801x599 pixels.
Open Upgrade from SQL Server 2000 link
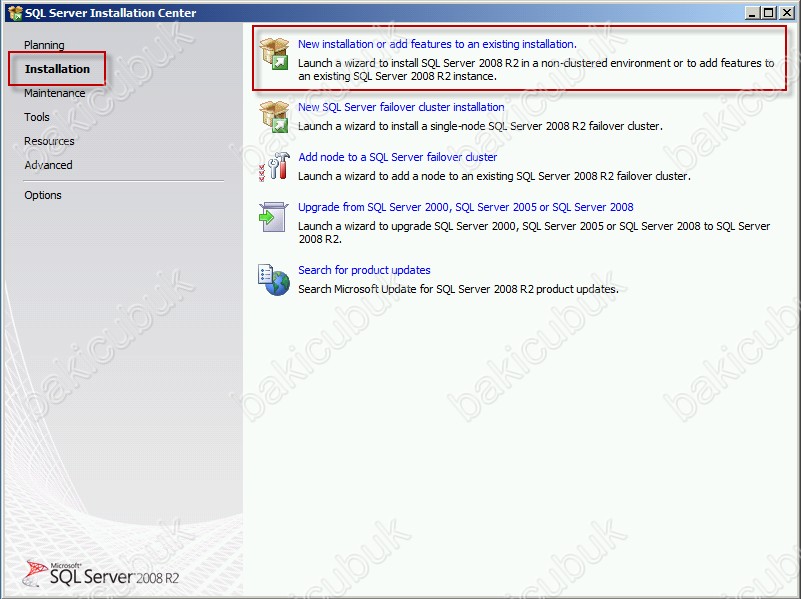466,207
